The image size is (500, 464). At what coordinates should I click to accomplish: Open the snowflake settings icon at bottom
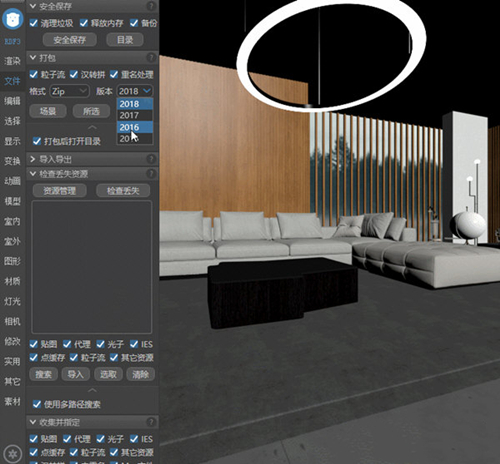pos(13,454)
